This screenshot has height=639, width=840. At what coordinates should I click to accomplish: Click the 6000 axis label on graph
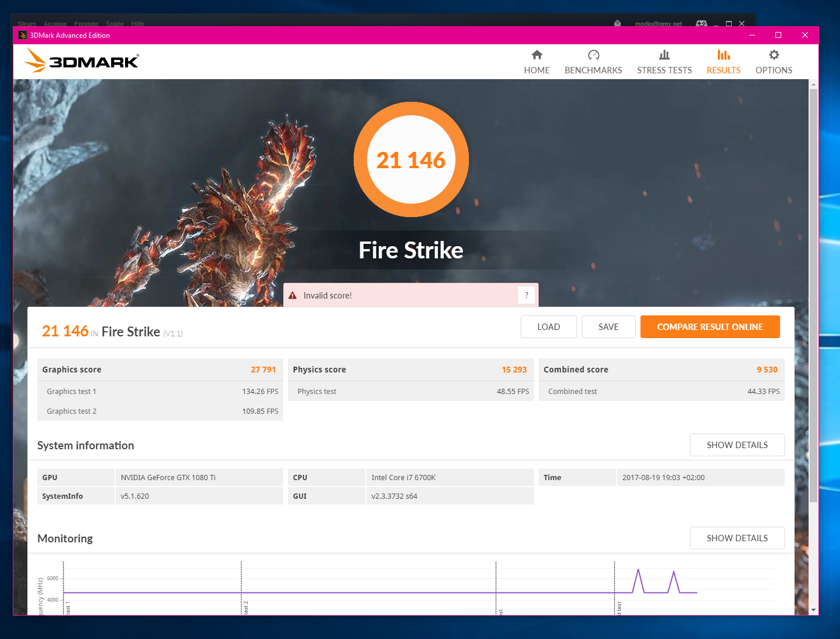tap(53, 578)
